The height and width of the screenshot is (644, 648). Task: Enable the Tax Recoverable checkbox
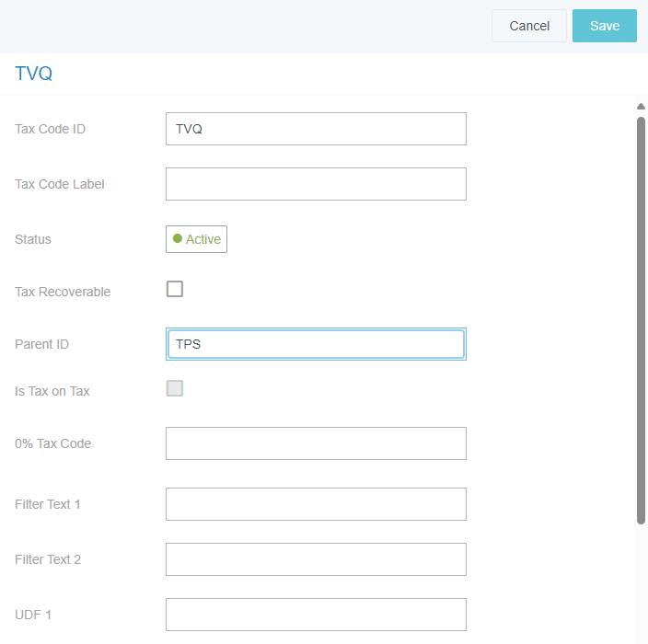point(175,289)
